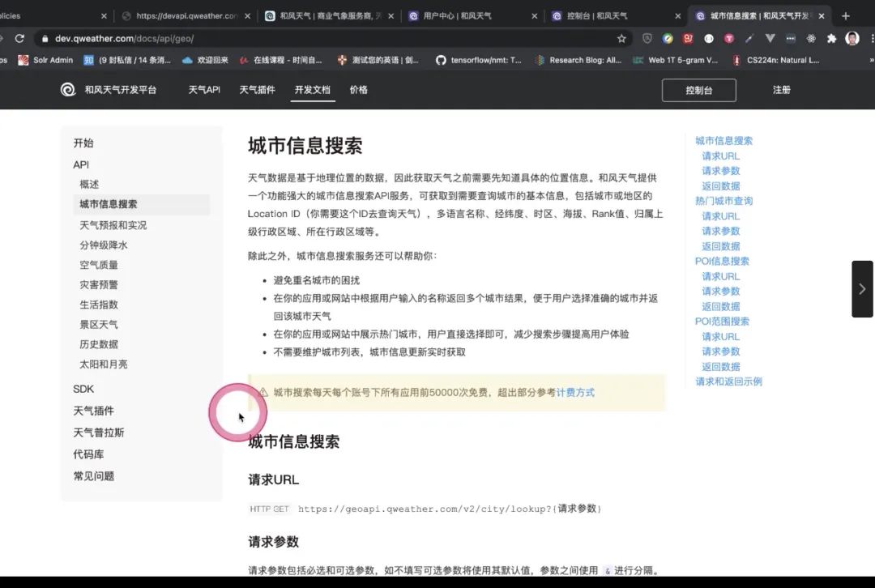Open the Solr Admin bookmark
Viewport: 875px width, 588px height.
coord(45,60)
